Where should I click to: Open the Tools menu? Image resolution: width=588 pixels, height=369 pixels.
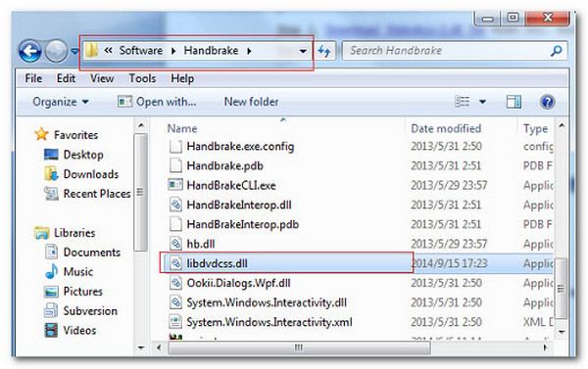[142, 78]
